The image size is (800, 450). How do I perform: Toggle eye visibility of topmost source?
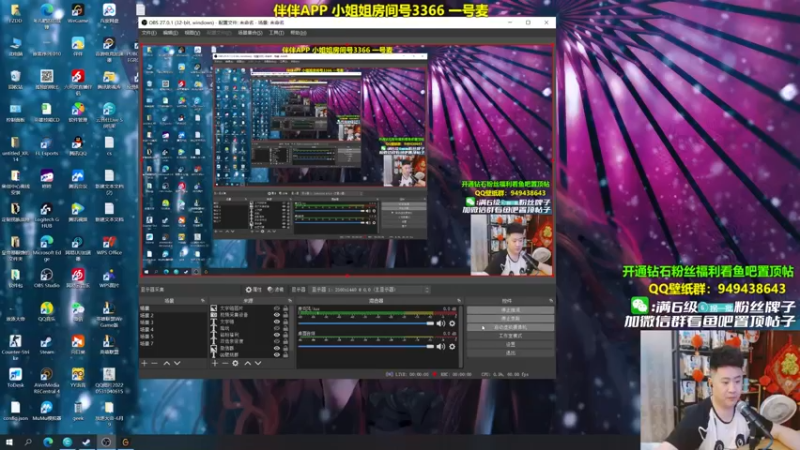pyautogui.click(x=277, y=309)
